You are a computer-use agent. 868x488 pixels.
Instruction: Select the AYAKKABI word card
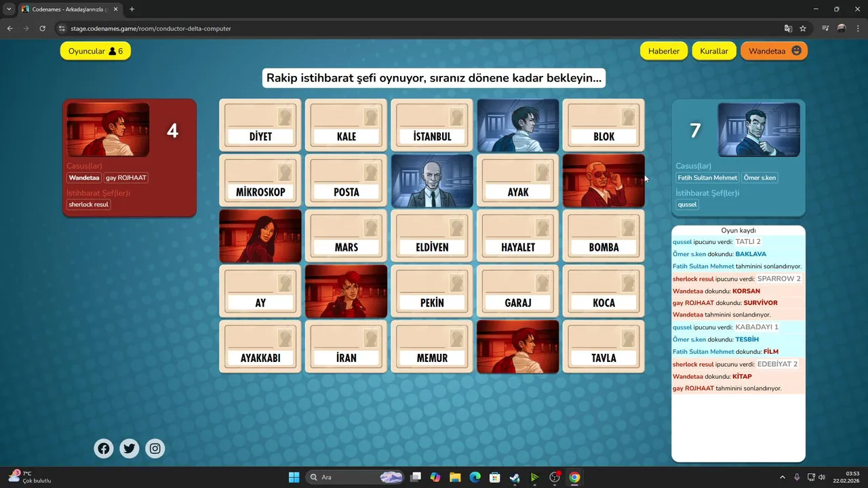260,346
